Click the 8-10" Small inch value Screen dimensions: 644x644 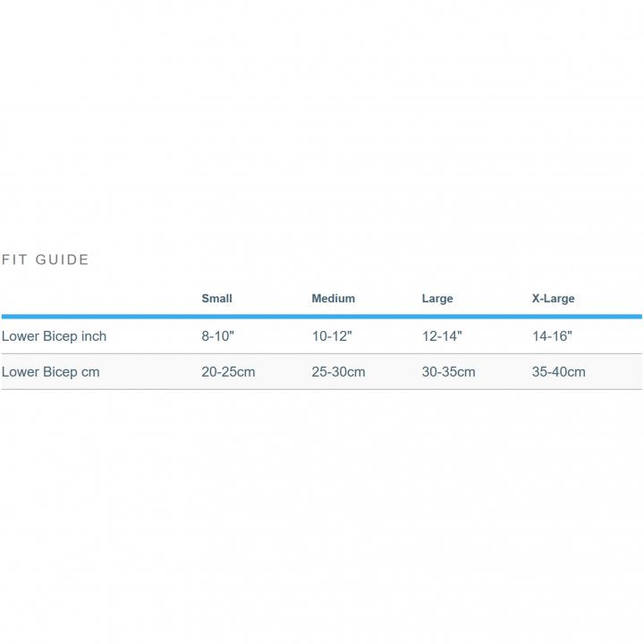217,336
